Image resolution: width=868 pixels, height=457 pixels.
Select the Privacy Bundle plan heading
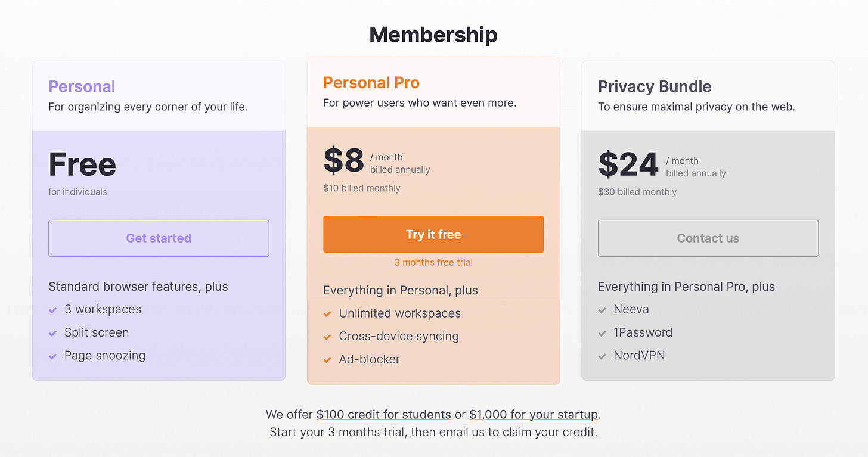tap(655, 86)
